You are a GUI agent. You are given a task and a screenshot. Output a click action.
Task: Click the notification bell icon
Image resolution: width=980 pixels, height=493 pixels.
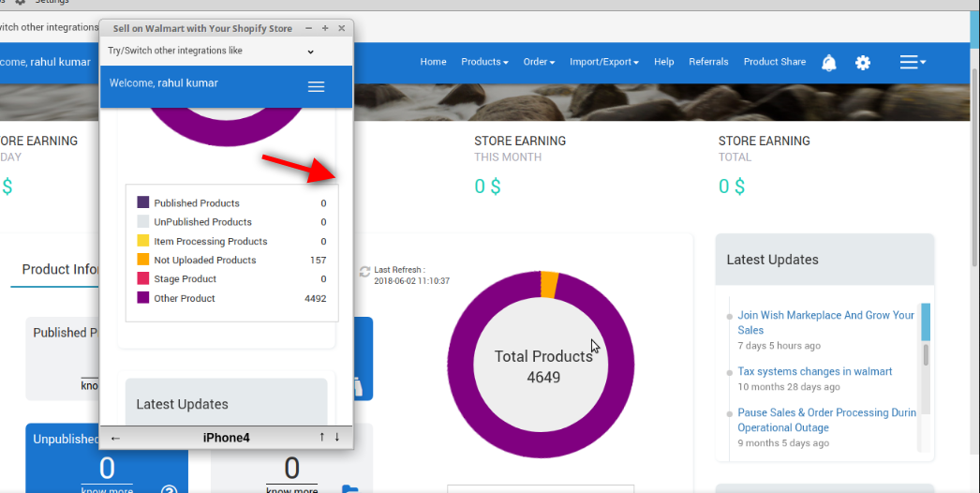829,63
